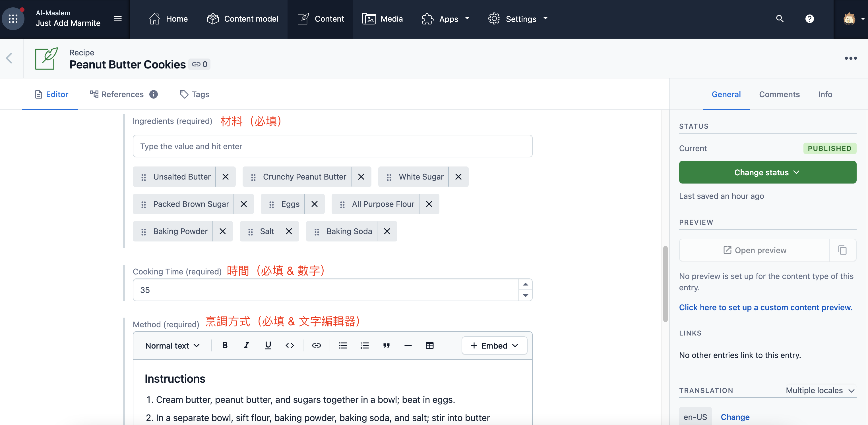Open the hamburger sidebar menu
This screenshot has height=425, width=868.
117,19
